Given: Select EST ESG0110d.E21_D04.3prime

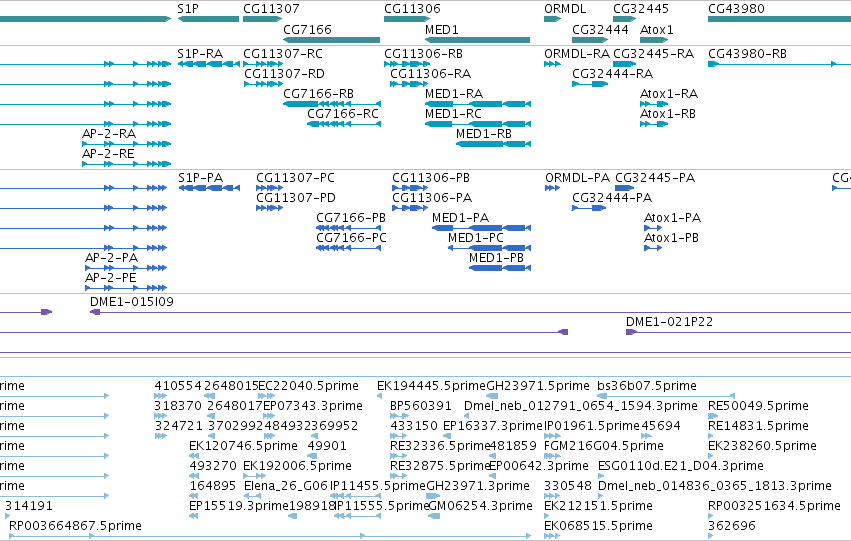Looking at the screenshot, I should 681,467.
